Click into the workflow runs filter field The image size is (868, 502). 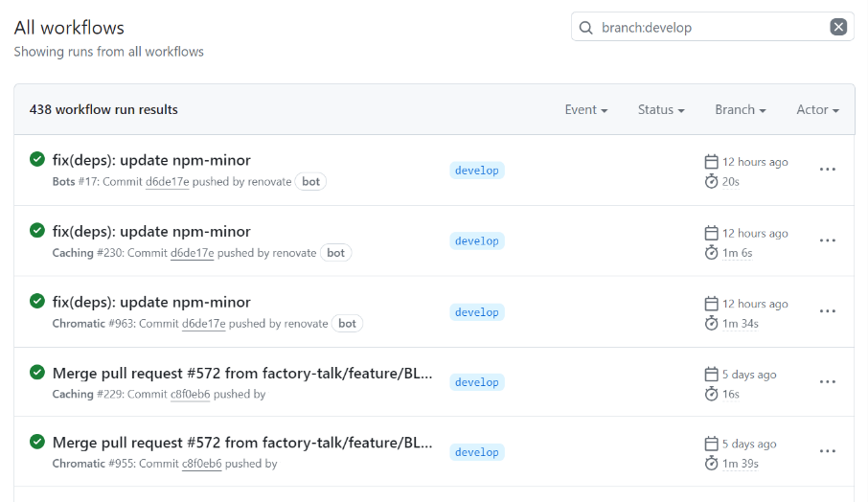[x=709, y=28]
